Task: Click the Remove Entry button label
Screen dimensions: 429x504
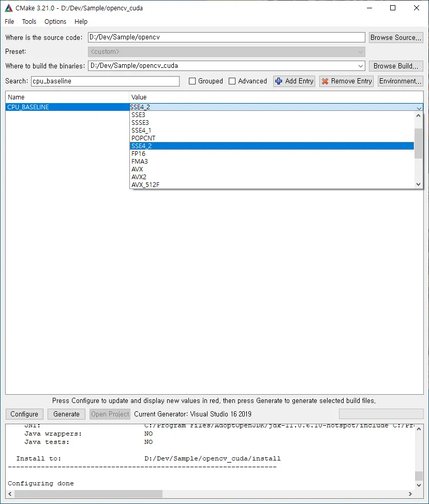Action: tap(351, 81)
